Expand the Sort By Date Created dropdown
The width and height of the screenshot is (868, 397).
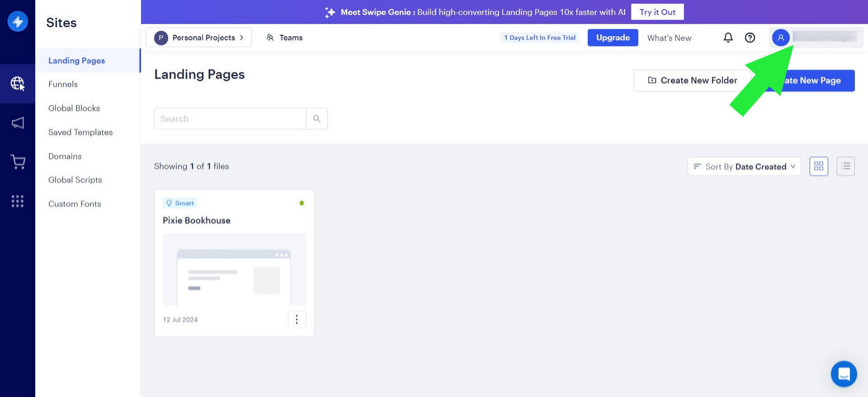pos(744,166)
